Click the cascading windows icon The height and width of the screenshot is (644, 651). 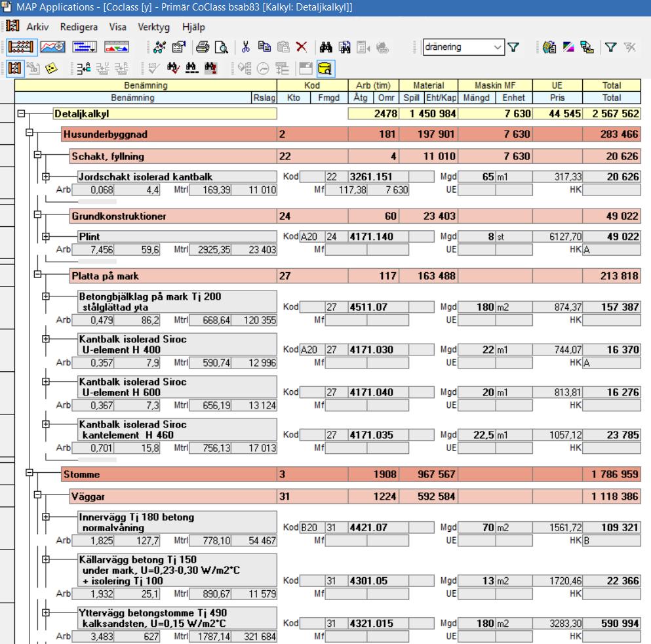pyautogui.click(x=587, y=47)
